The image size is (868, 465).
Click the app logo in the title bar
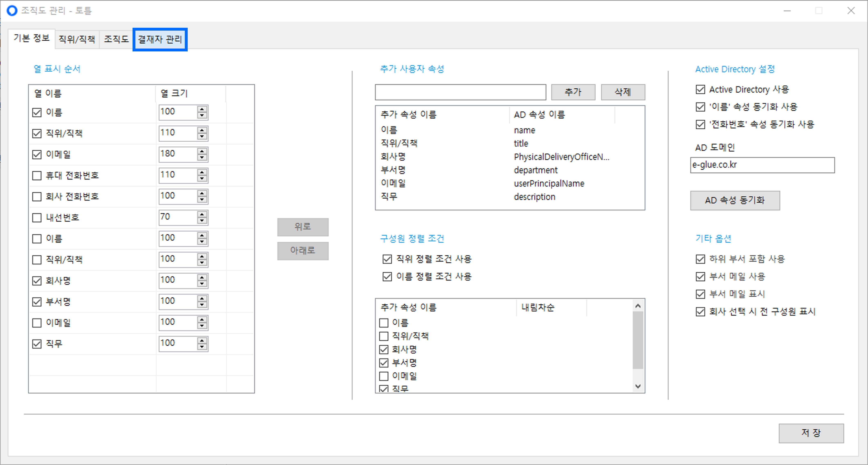click(12, 10)
